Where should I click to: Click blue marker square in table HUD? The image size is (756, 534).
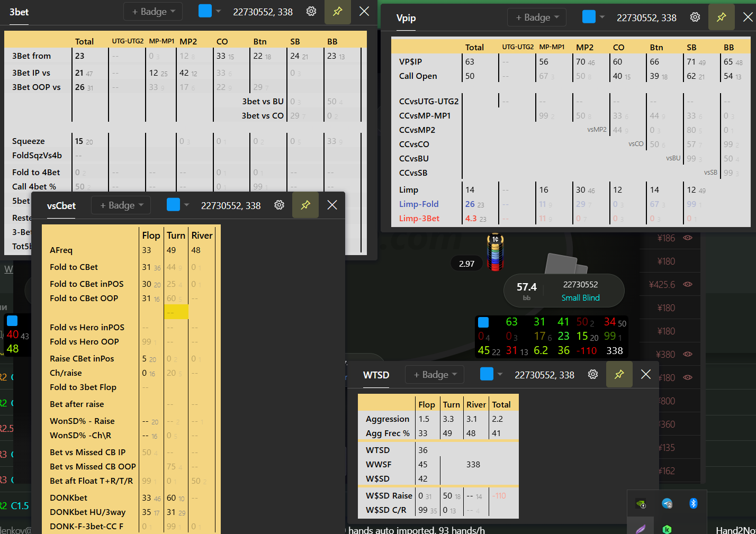tap(483, 322)
